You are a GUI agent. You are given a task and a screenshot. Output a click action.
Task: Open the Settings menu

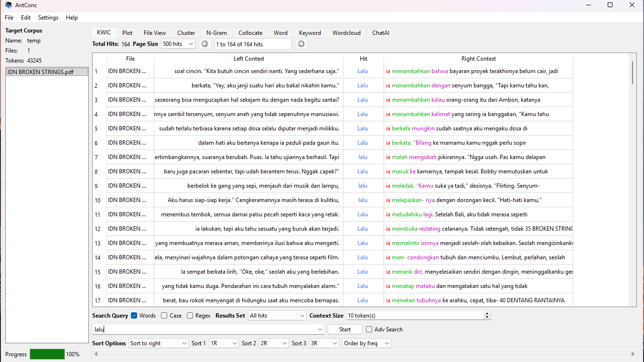coord(48,18)
